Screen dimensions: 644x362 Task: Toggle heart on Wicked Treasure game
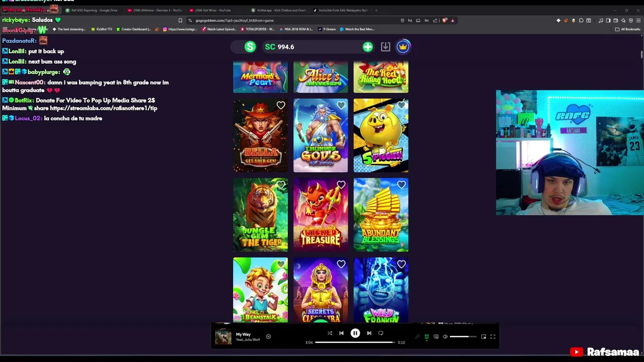click(341, 185)
